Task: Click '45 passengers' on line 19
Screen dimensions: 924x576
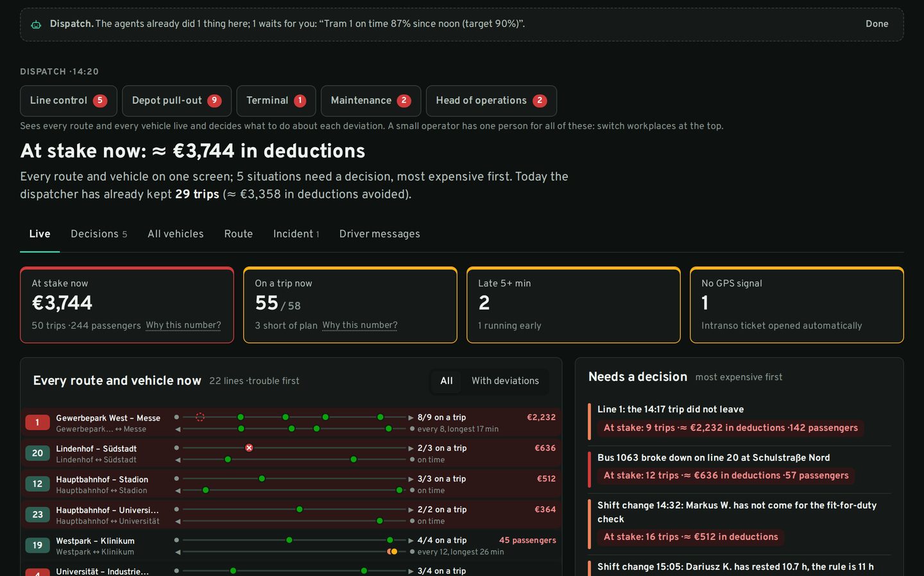Action: 527,541
